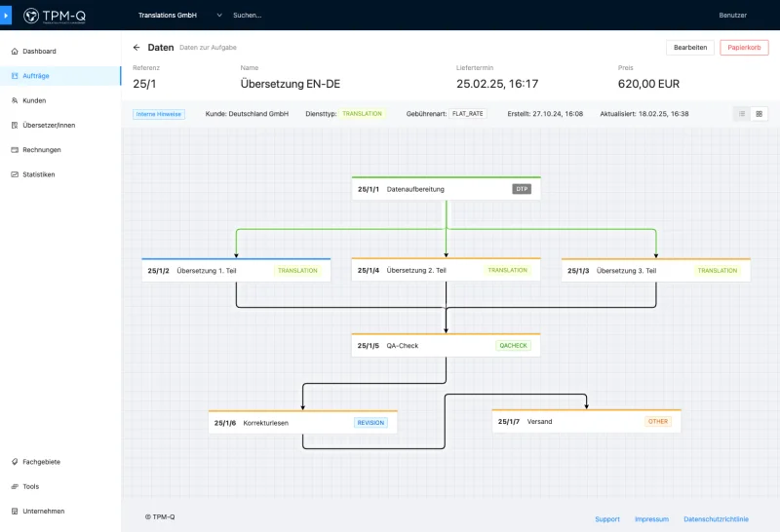Select the QA-Check workflow node
Screen dimensions: 780x532
pos(446,346)
